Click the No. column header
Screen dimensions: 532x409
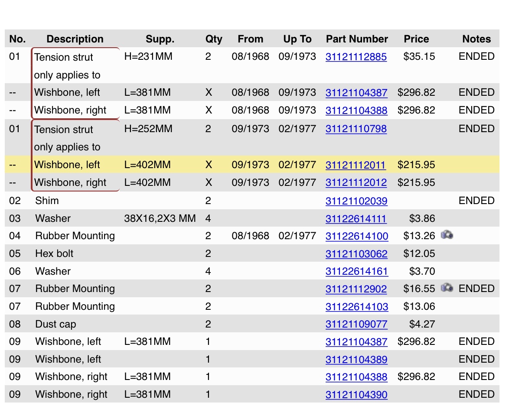18,39
